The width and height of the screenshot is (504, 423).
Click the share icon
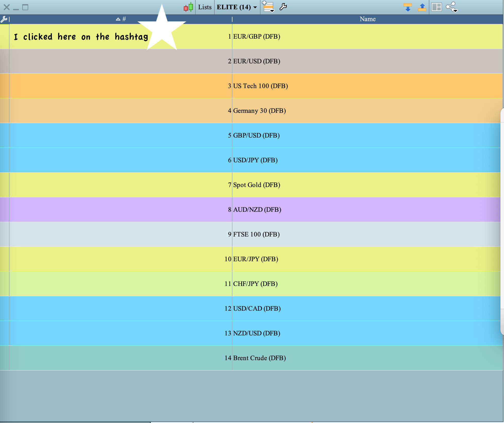(x=451, y=7)
